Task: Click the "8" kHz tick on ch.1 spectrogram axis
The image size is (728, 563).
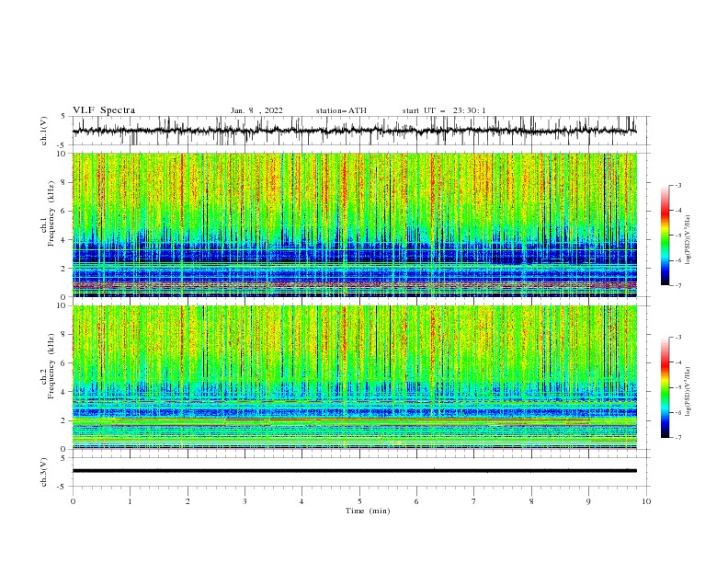Action: (x=64, y=182)
